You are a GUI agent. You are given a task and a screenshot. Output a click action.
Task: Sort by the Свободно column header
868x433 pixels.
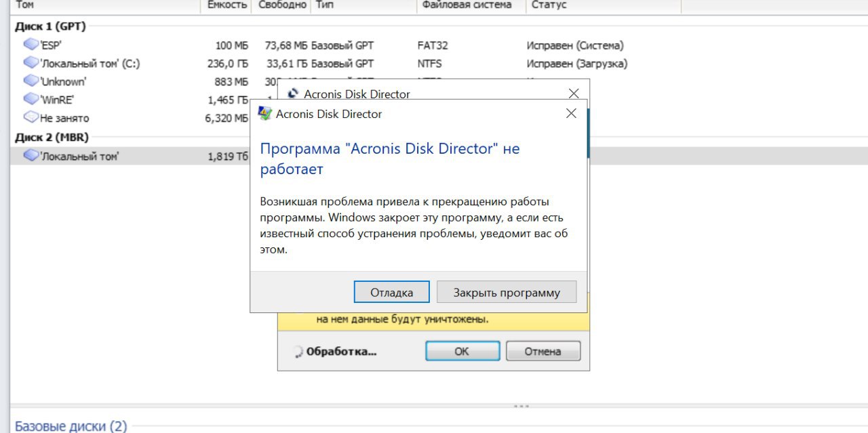click(x=282, y=5)
